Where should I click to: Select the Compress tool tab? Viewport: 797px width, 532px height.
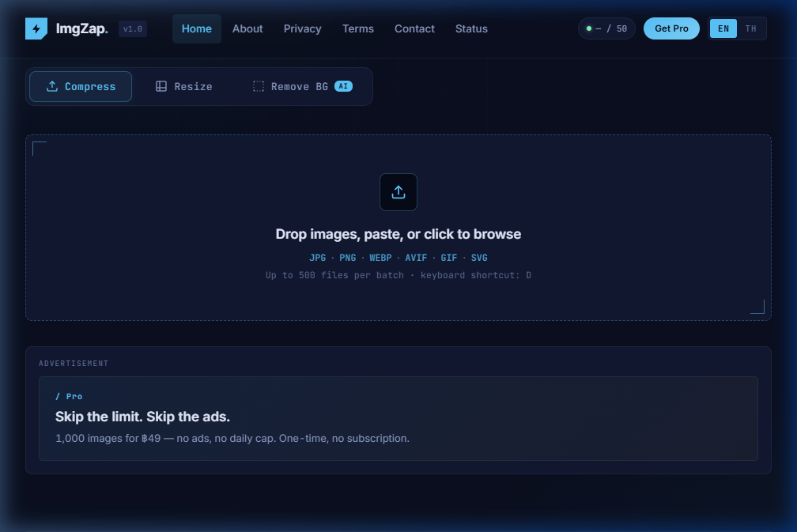click(x=81, y=86)
